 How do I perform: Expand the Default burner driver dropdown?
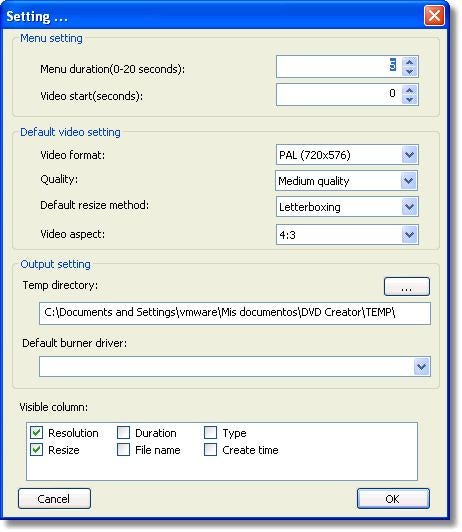coord(422,366)
